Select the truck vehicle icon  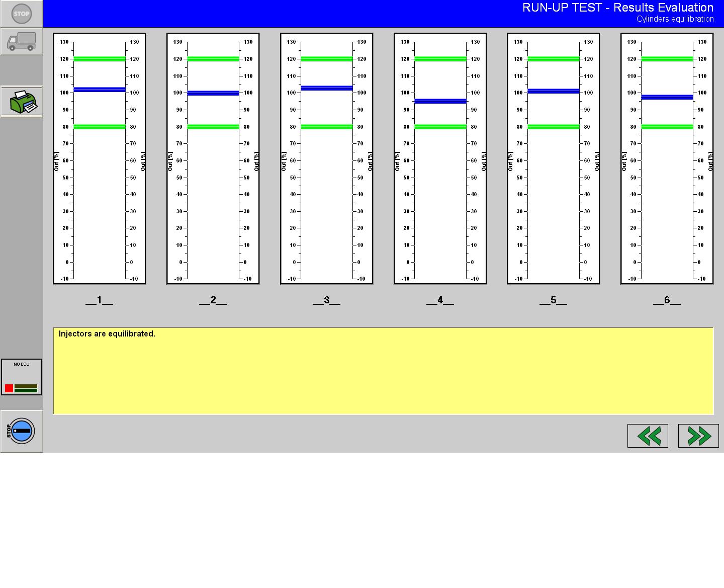pyautogui.click(x=22, y=41)
